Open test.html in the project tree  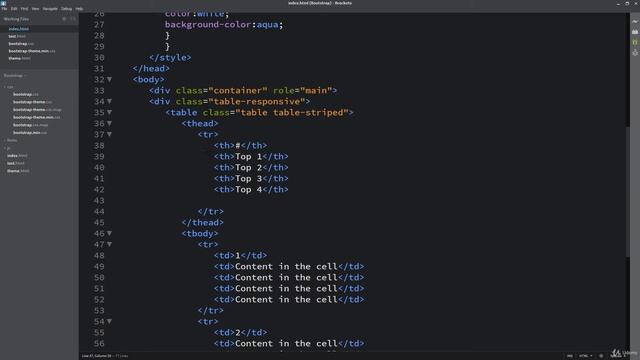coord(16,163)
